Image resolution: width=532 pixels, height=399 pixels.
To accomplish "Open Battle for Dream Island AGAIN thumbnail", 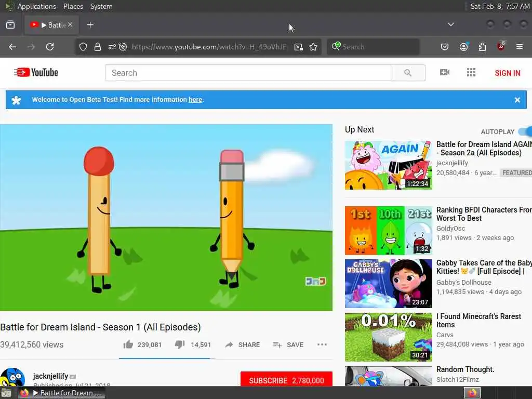I will [389, 165].
